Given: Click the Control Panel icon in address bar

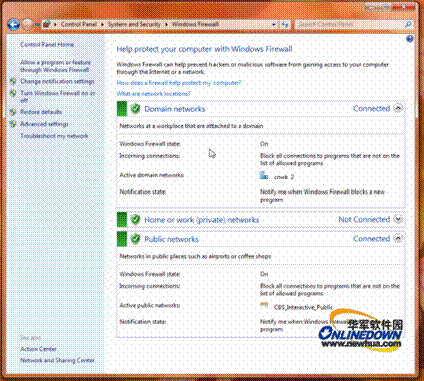Looking at the screenshot, I should pyautogui.click(x=47, y=24).
